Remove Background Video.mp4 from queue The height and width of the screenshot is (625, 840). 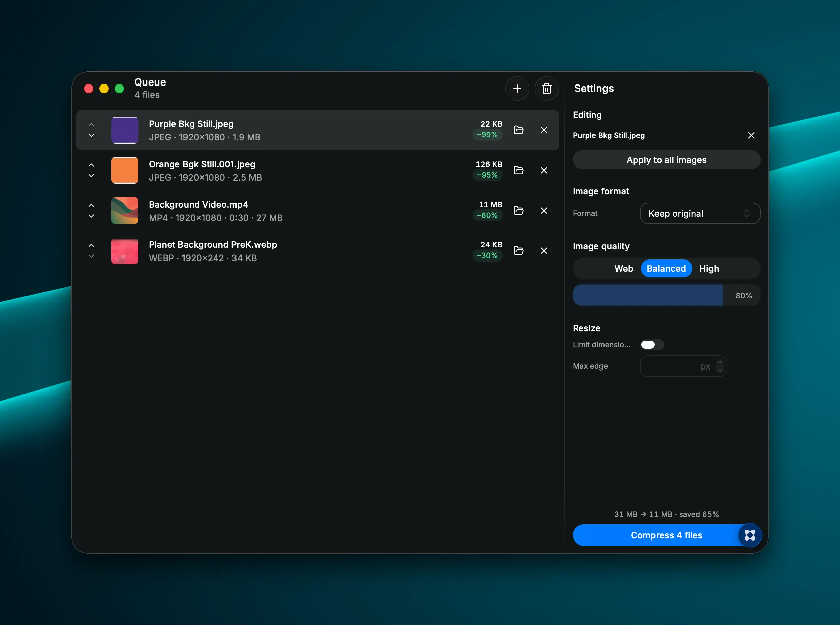point(544,210)
